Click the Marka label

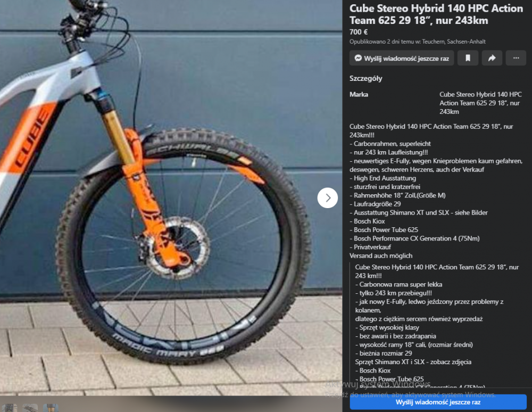point(359,94)
